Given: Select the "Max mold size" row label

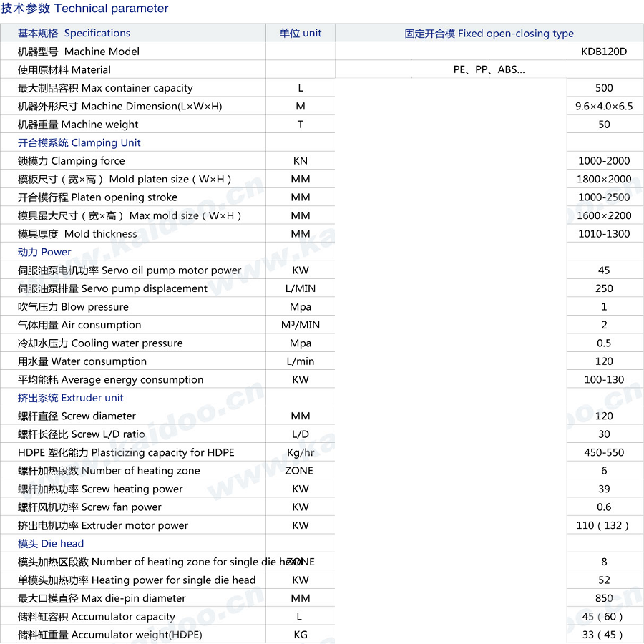Looking at the screenshot, I should [129, 215].
